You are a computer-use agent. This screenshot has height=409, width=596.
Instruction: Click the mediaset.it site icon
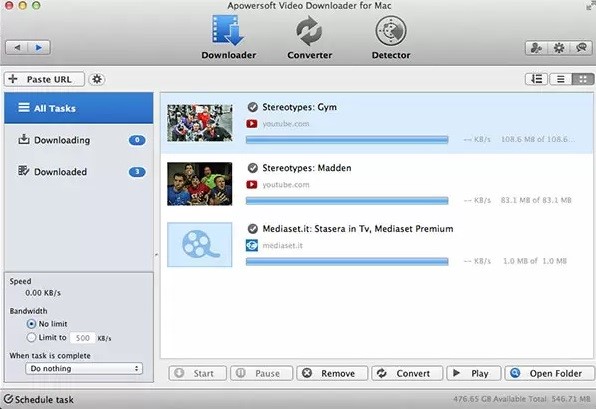252,245
